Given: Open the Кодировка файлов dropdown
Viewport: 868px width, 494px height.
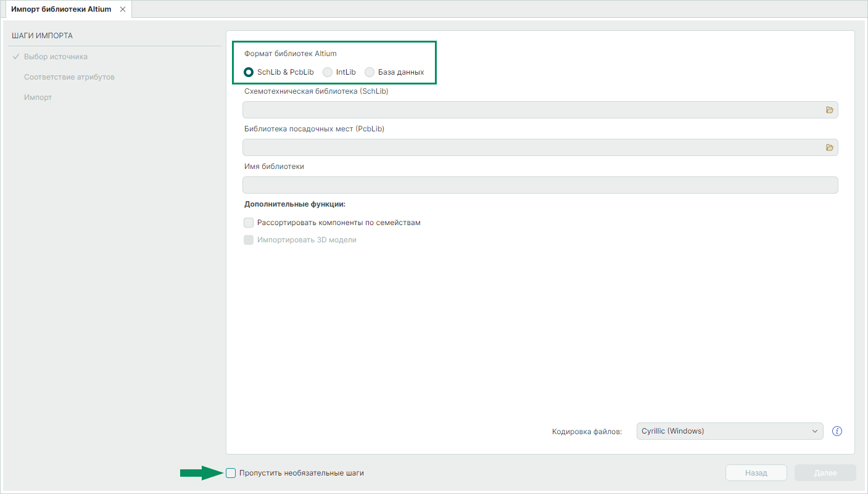Looking at the screenshot, I should click(x=729, y=431).
